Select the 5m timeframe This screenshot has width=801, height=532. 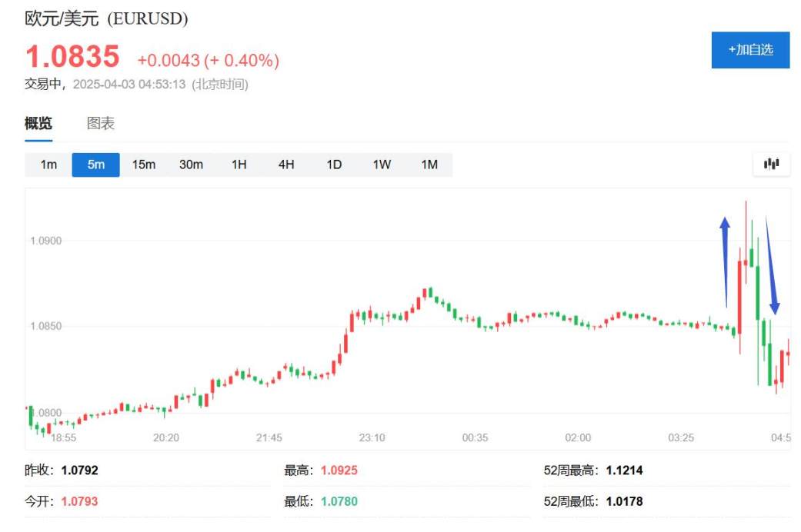(x=95, y=164)
